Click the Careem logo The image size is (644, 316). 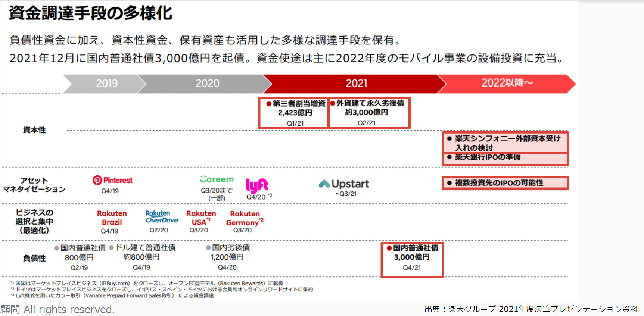[x=217, y=179]
